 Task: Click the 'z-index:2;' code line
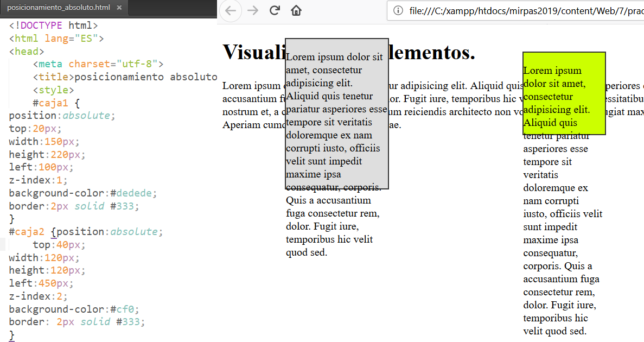tap(39, 296)
